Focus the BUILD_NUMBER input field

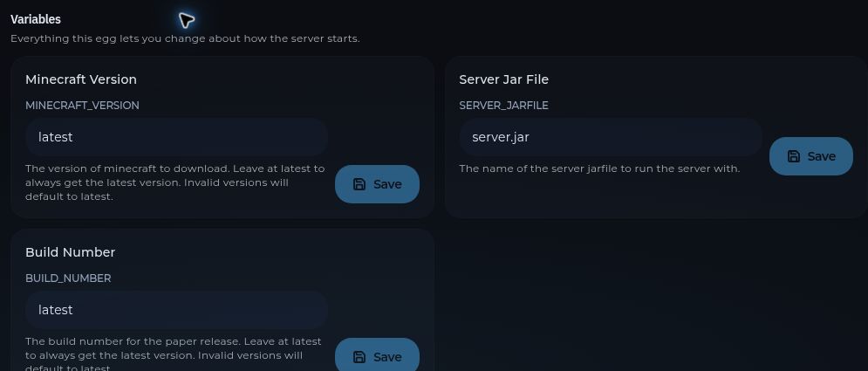click(176, 310)
